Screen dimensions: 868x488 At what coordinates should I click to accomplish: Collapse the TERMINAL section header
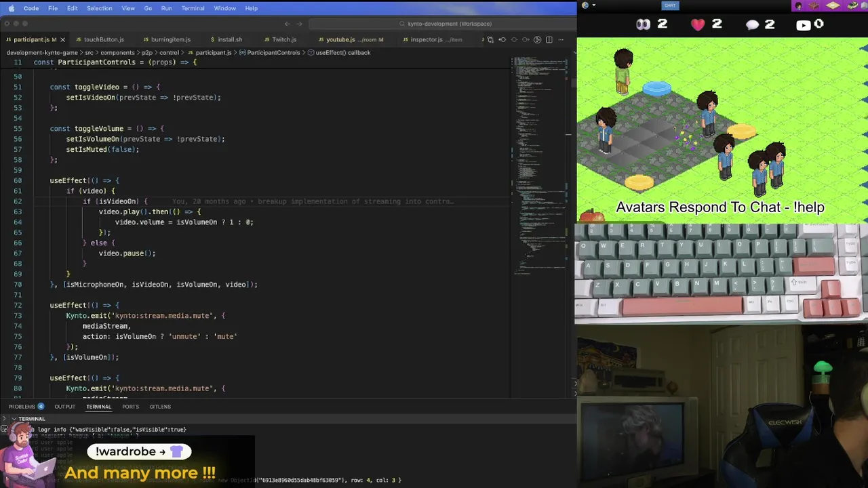[27, 419]
